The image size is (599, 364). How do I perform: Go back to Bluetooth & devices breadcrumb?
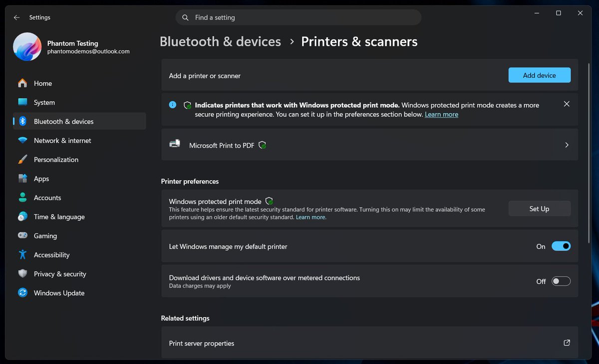pos(220,41)
